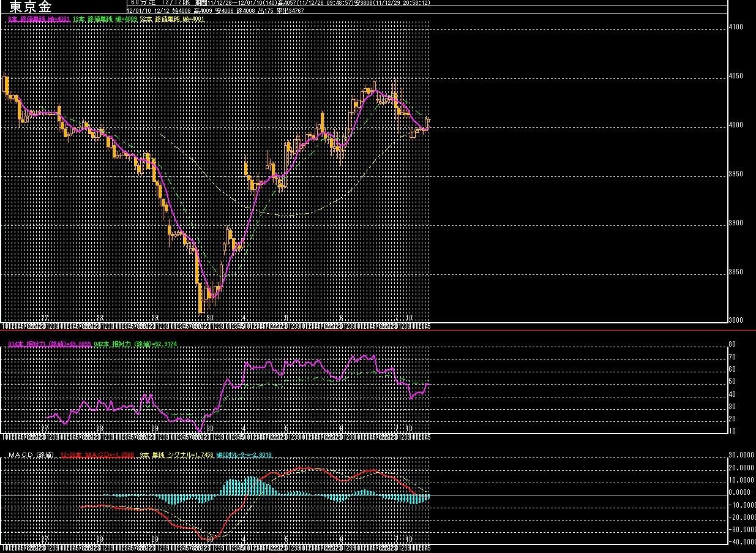756x553 pixels.
Task: Click the 4050 price axis label
Action: coord(736,77)
